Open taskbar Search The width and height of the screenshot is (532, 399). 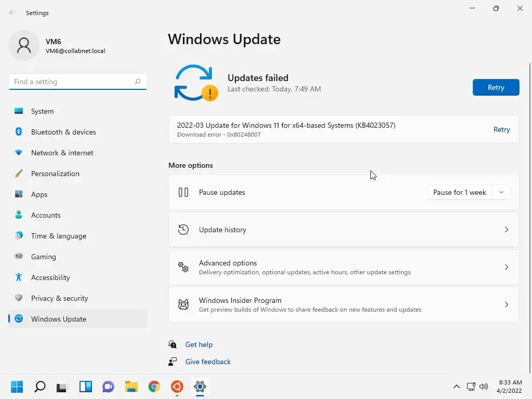(x=39, y=387)
